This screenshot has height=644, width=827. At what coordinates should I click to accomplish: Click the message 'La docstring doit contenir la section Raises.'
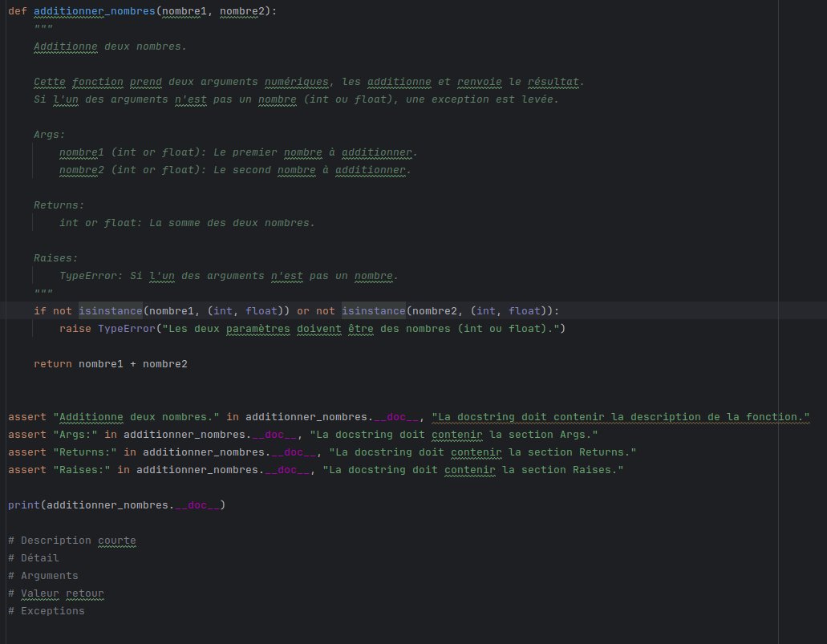pyautogui.click(x=473, y=470)
